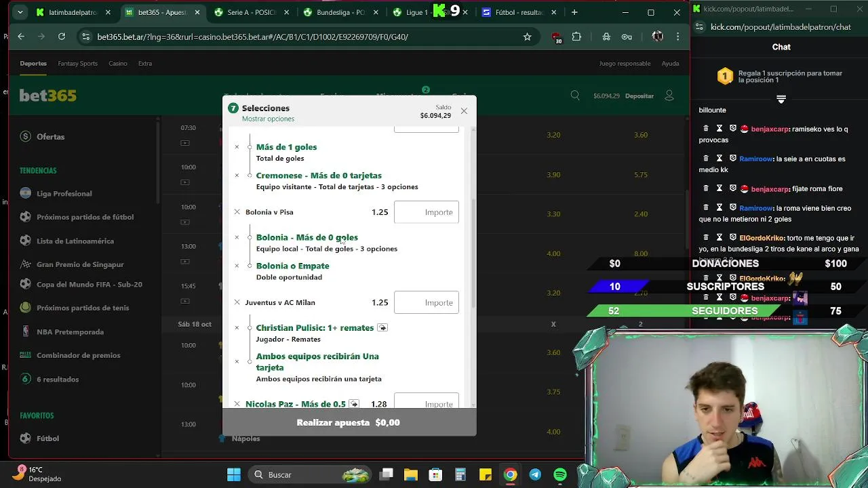Click the odds 3.20 in top row
Screen dimensions: 868x488
(x=553, y=135)
